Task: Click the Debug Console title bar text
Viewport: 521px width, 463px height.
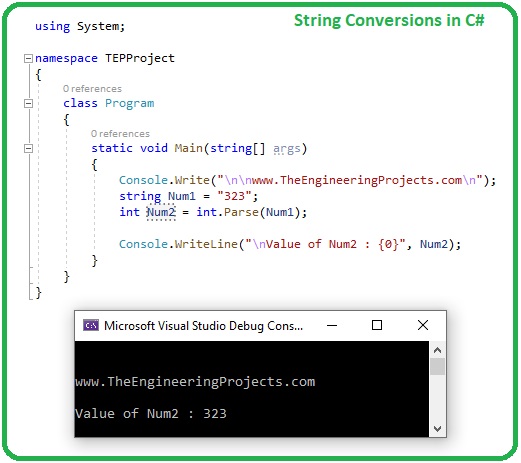Action: point(204,326)
